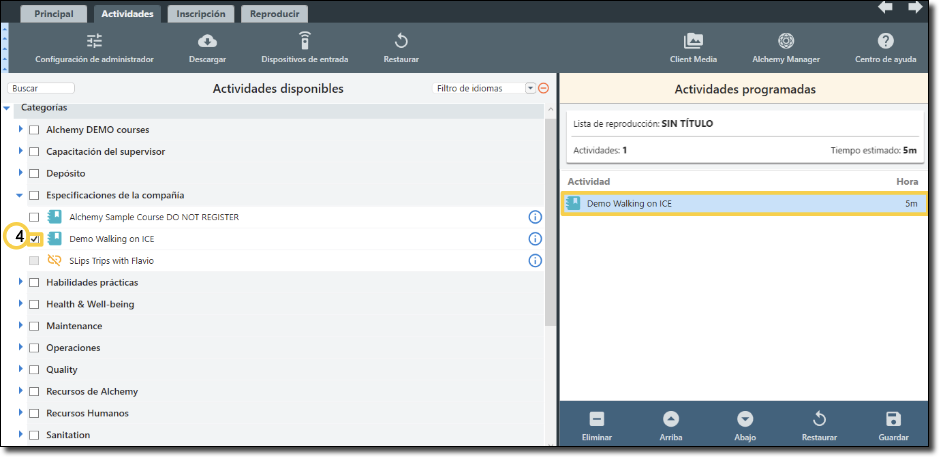
Task: Click Guardar save icon
Action: (893, 419)
